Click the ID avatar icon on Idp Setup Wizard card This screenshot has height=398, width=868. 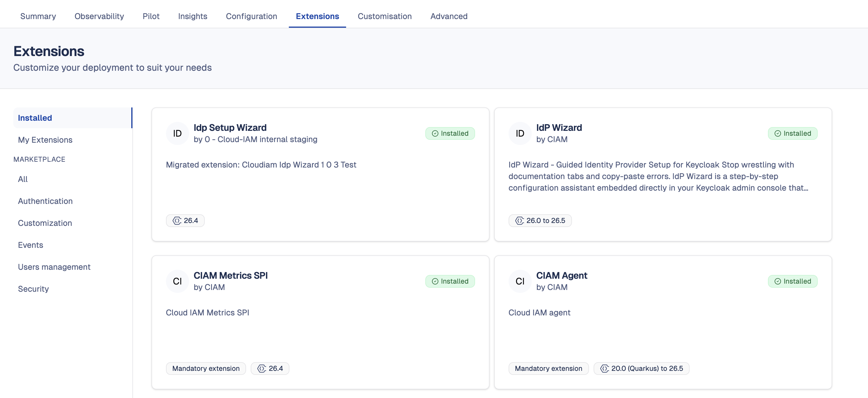pos(177,133)
